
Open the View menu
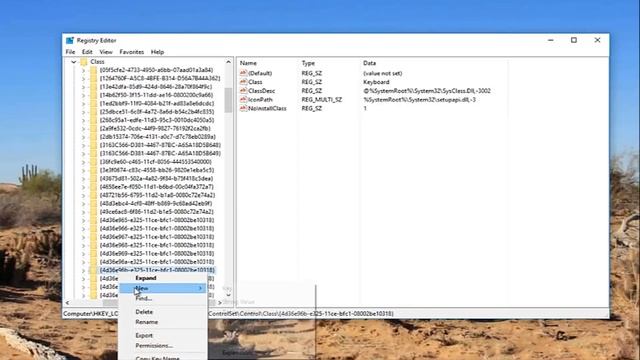pos(106,52)
